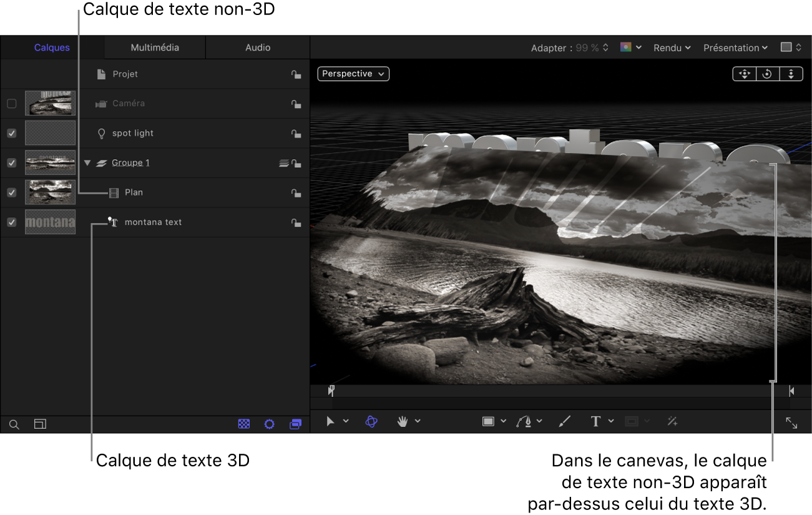Open the Présentation menu

point(735,48)
